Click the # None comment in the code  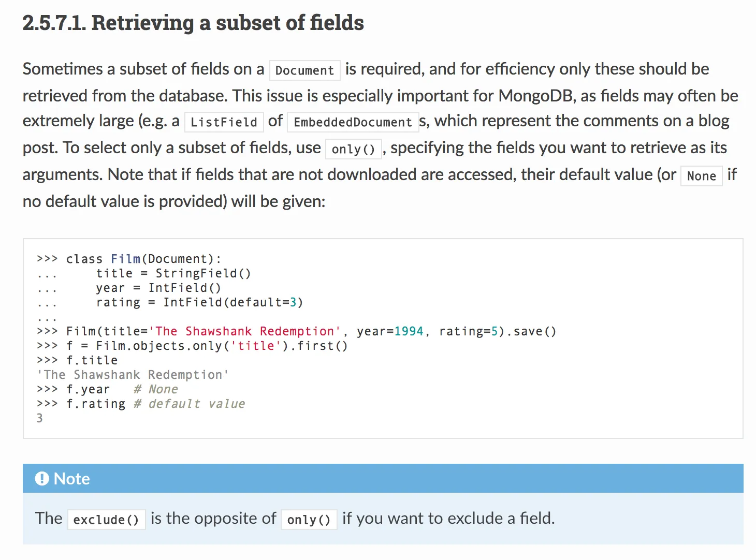tap(156, 389)
